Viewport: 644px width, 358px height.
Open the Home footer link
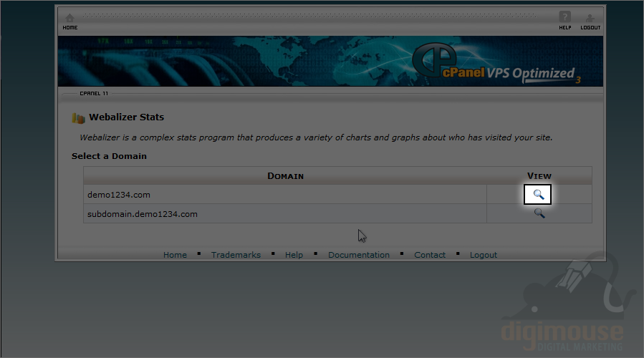[175, 255]
